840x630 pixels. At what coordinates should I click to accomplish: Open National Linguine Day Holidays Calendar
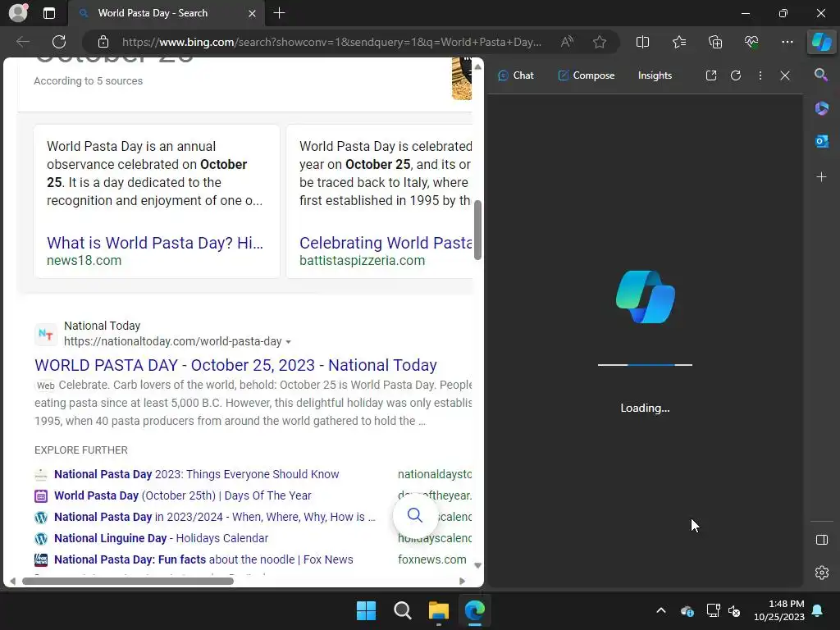[162, 538]
